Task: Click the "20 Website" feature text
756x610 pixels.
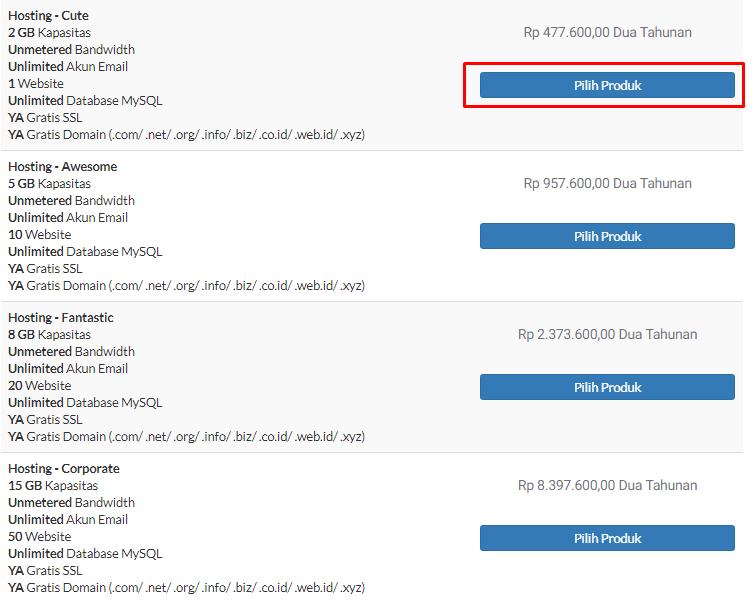Action: [x=40, y=386]
